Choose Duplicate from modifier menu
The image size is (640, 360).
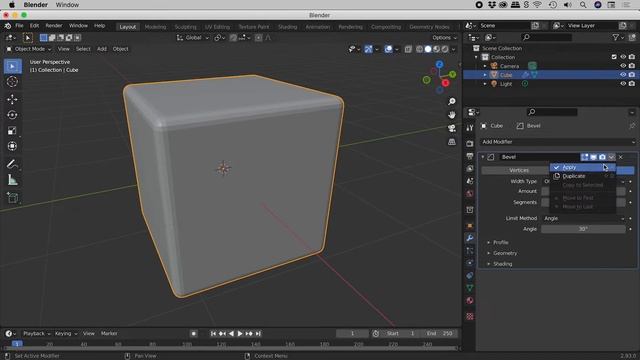point(582,176)
